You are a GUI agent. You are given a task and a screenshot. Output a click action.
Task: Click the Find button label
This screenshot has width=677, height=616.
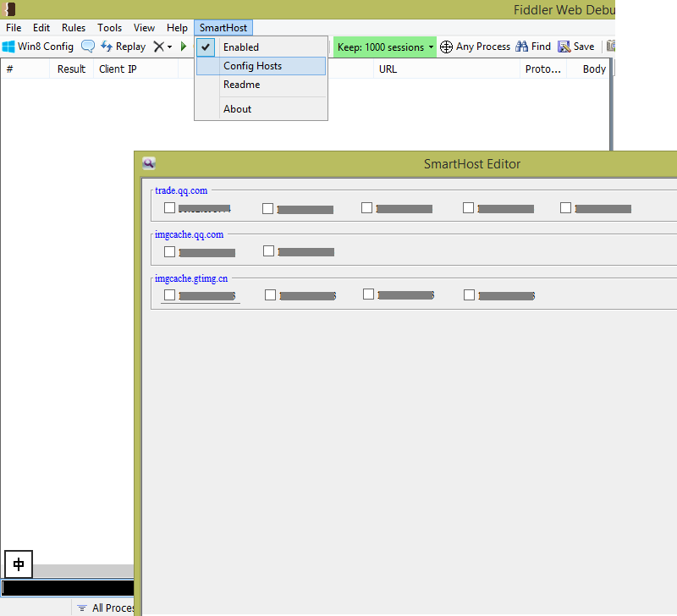pyautogui.click(x=541, y=47)
